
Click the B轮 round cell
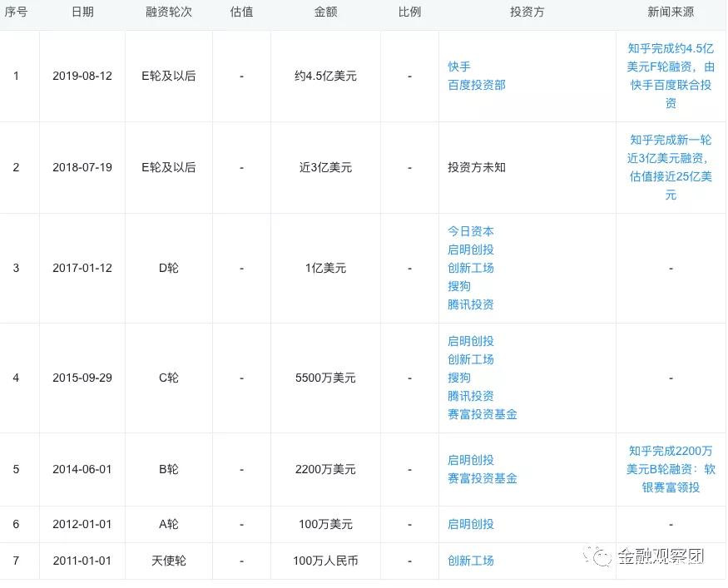[x=169, y=469]
